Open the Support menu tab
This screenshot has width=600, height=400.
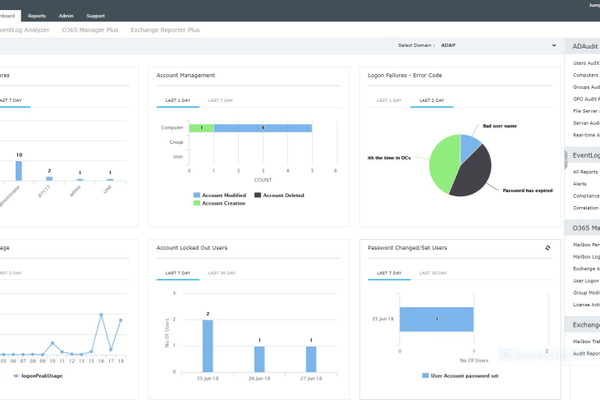[95, 16]
